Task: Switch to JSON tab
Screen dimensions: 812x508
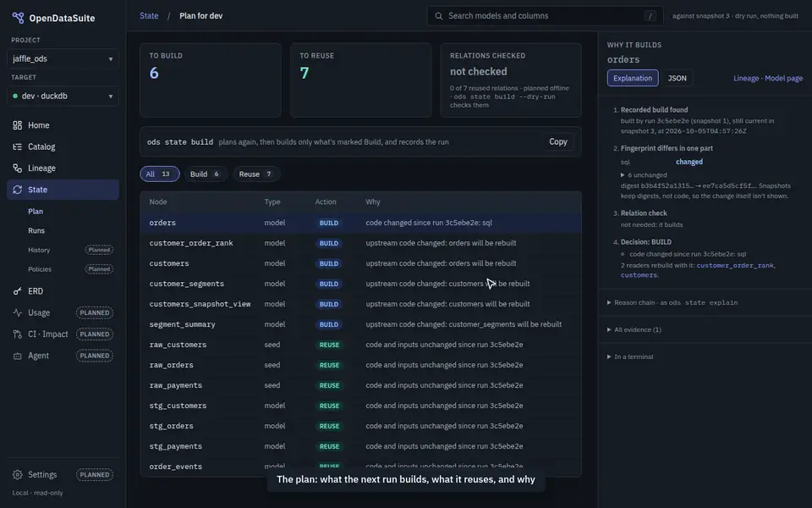Action: point(677,78)
